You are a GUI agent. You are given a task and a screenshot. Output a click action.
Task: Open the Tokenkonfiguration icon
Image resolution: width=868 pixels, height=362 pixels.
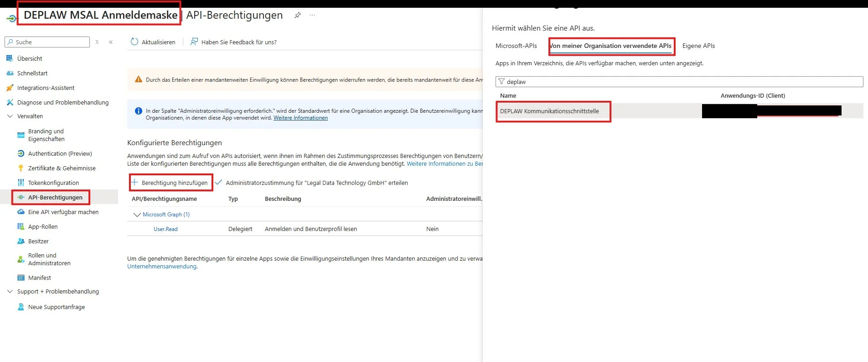click(21, 183)
